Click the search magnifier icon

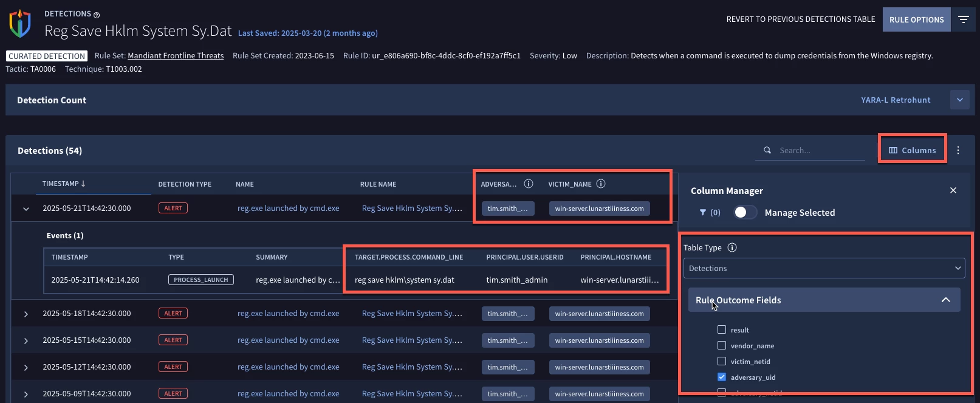click(x=767, y=150)
